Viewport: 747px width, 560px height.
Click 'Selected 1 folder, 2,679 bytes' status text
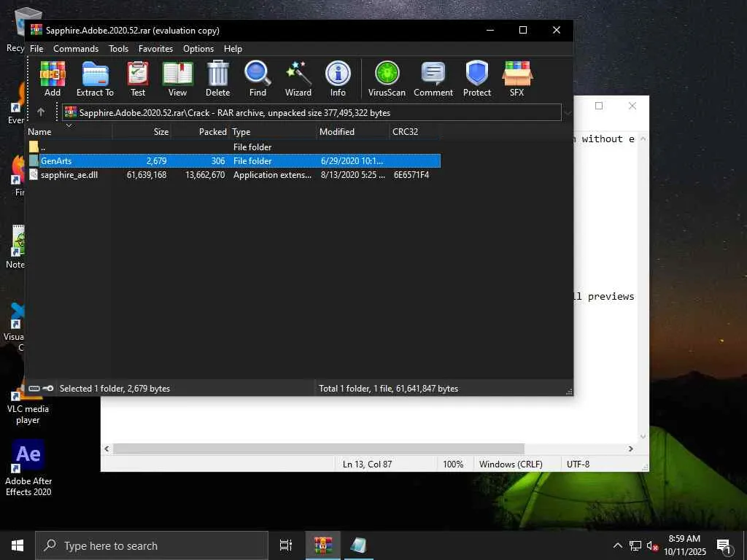[115, 389]
